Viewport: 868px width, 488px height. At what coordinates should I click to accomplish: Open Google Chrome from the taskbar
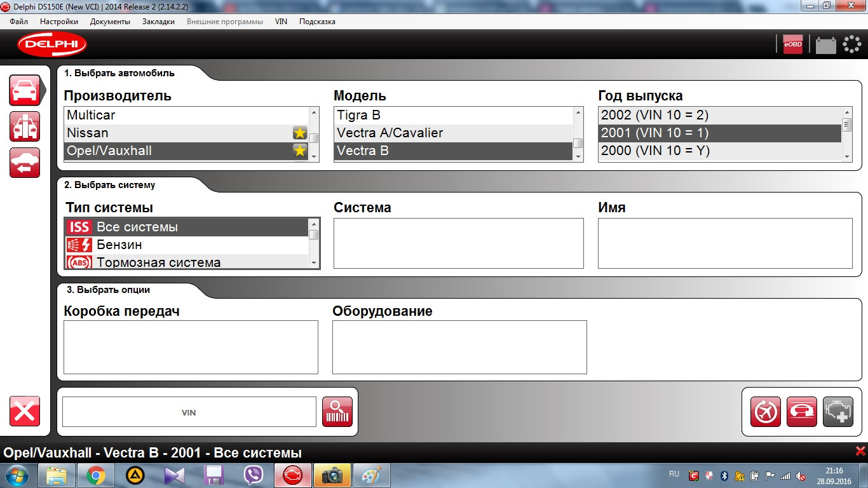pos(96,475)
